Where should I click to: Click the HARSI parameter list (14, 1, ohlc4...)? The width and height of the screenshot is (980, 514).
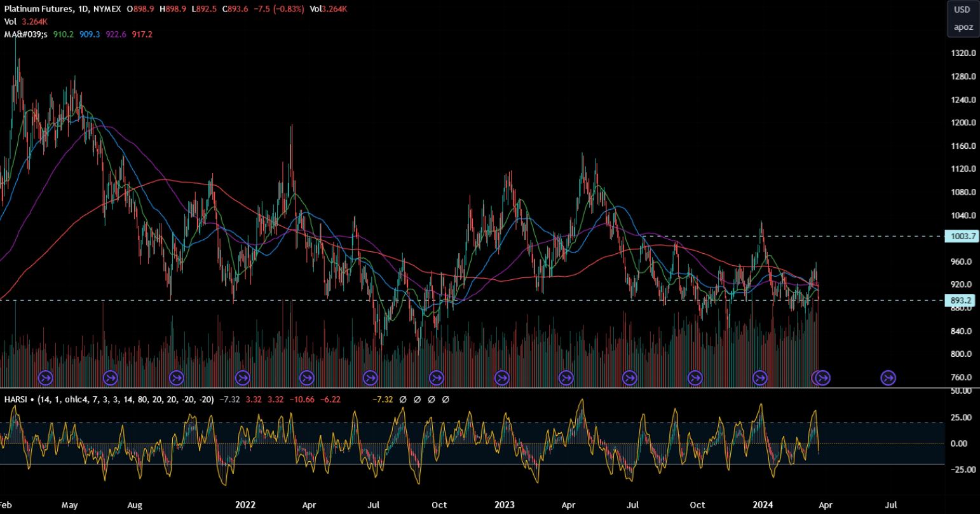click(126, 399)
